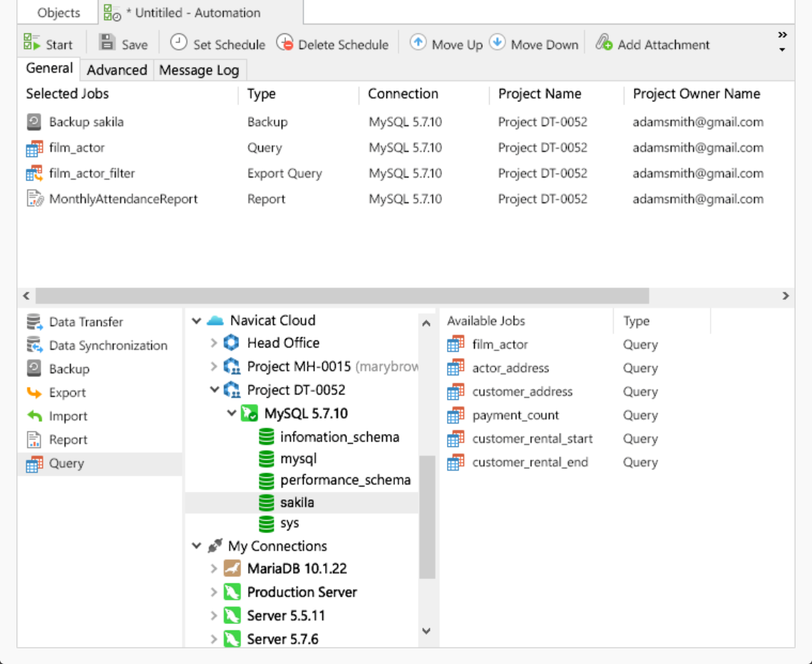Open the Message Log tab
Viewport: 812px width, 664px height.
click(198, 70)
